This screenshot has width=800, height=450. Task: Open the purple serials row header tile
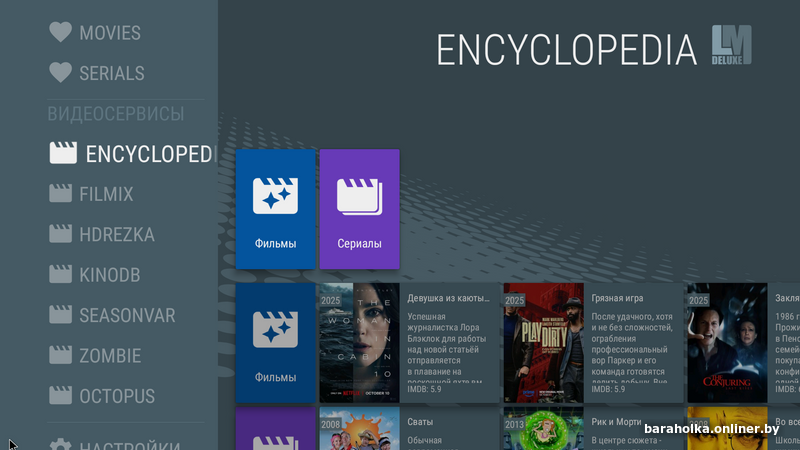pyautogui.click(x=276, y=429)
